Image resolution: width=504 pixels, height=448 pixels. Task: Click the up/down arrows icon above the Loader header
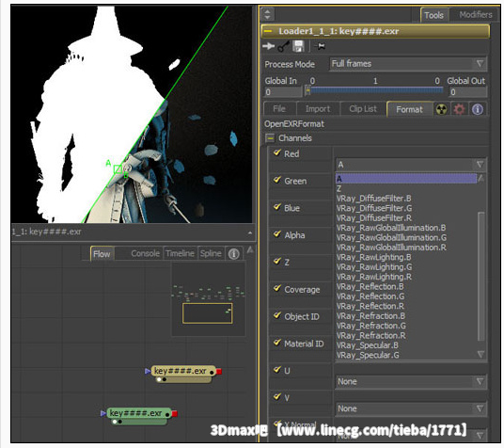[267, 14]
